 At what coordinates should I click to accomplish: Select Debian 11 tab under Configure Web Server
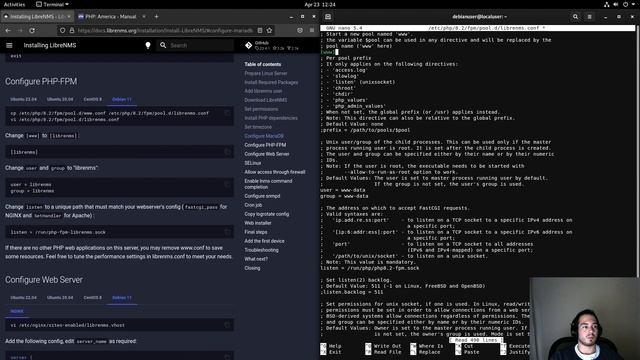tap(122, 298)
